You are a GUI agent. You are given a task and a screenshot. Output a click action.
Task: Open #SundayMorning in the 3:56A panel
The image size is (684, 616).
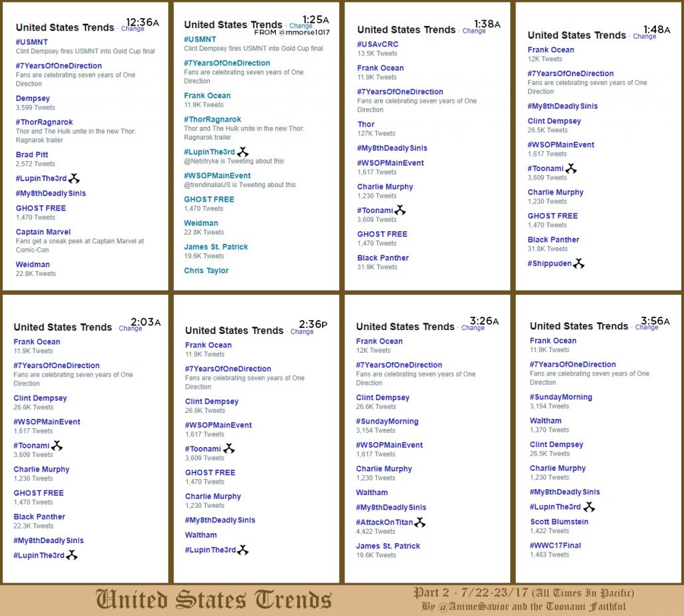pos(561,398)
